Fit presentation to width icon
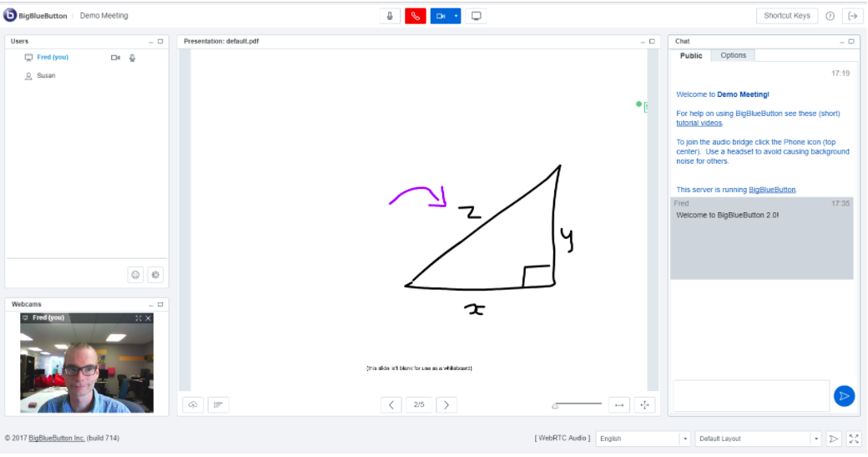 click(619, 404)
